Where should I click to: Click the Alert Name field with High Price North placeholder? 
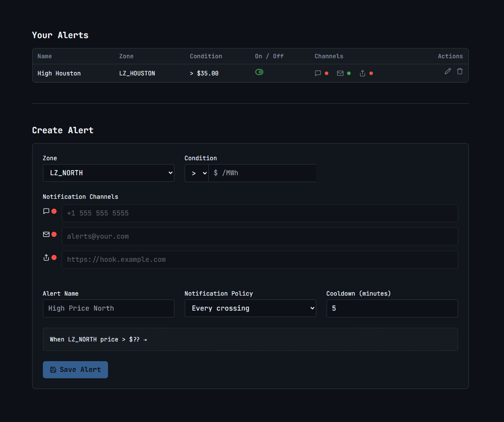[x=108, y=308]
